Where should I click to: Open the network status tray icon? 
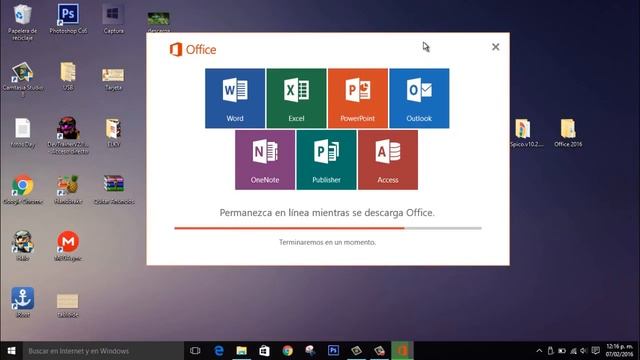(x=573, y=351)
